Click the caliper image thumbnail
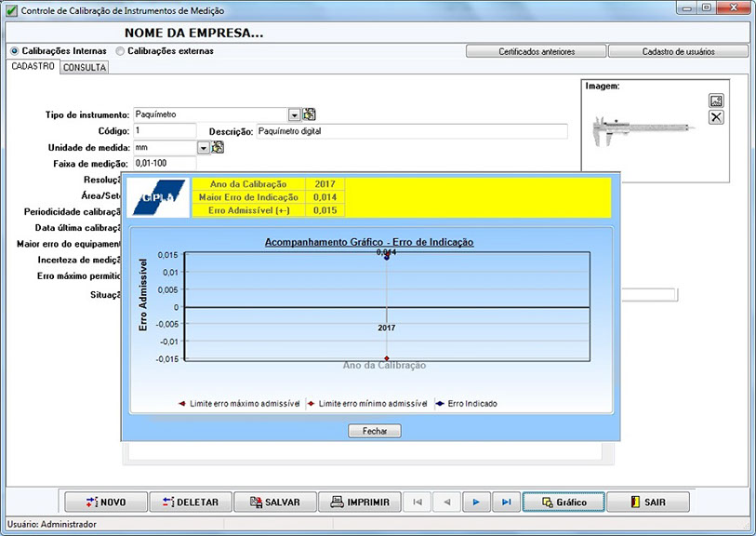Viewport: 756px width, 536px height. (x=642, y=128)
